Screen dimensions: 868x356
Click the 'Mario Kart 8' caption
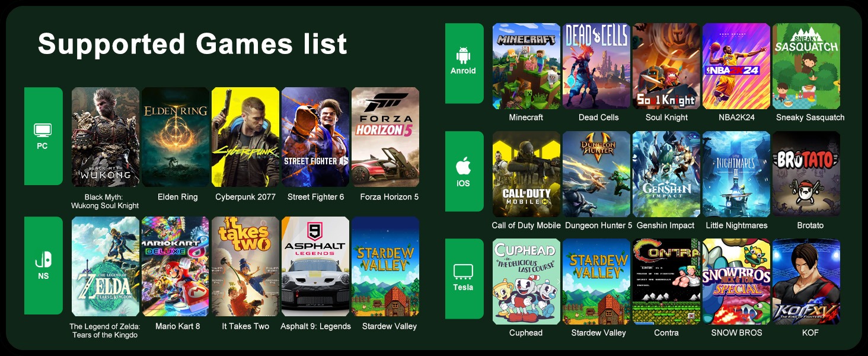[178, 326]
